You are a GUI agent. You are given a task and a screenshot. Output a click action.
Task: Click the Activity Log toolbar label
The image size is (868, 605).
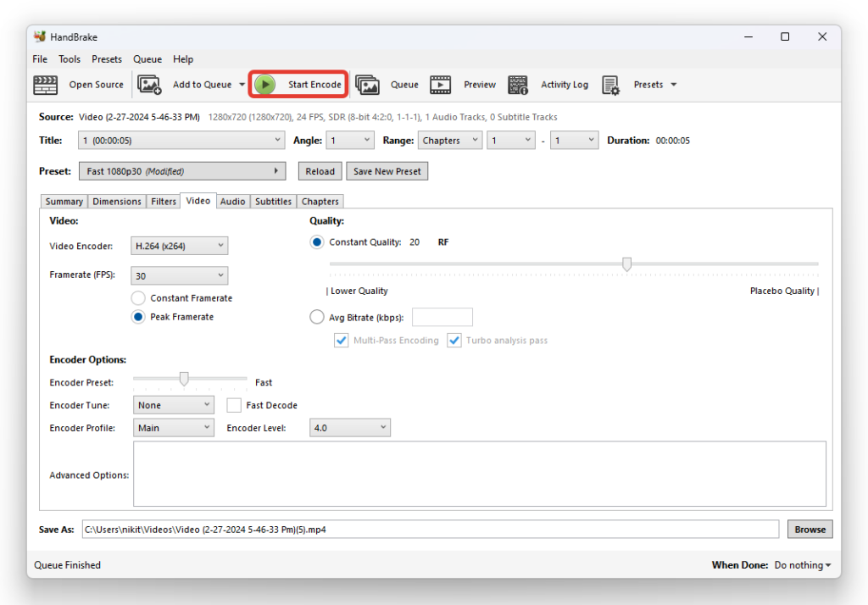(x=565, y=85)
